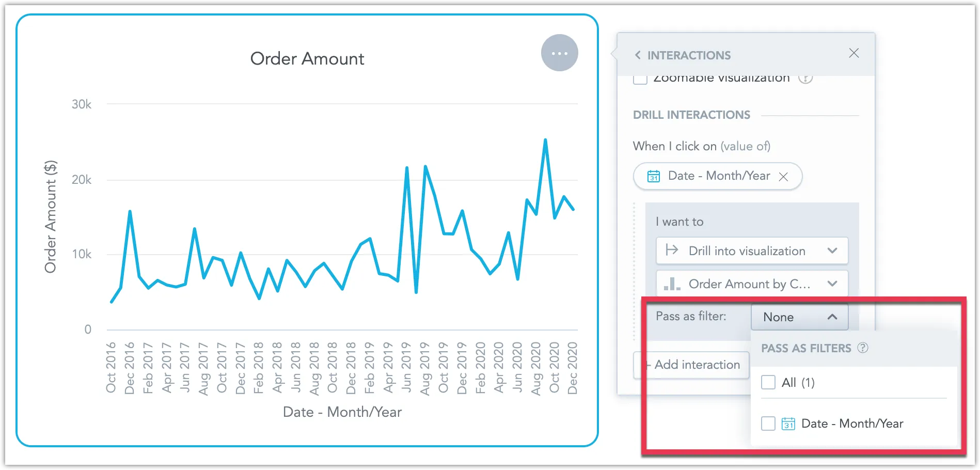Open the Order Amount by C... visualization dropdown
Viewport: 980px width, 470px height.
click(832, 284)
